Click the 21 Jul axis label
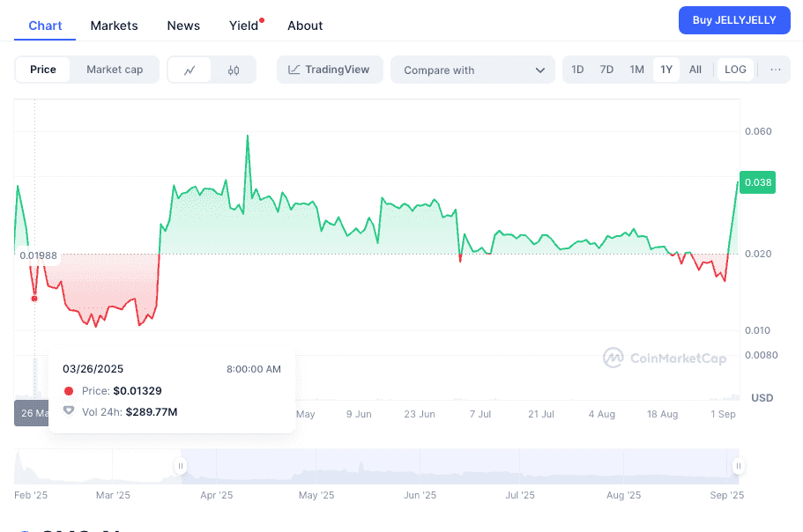The width and height of the screenshot is (803, 532). [541, 414]
